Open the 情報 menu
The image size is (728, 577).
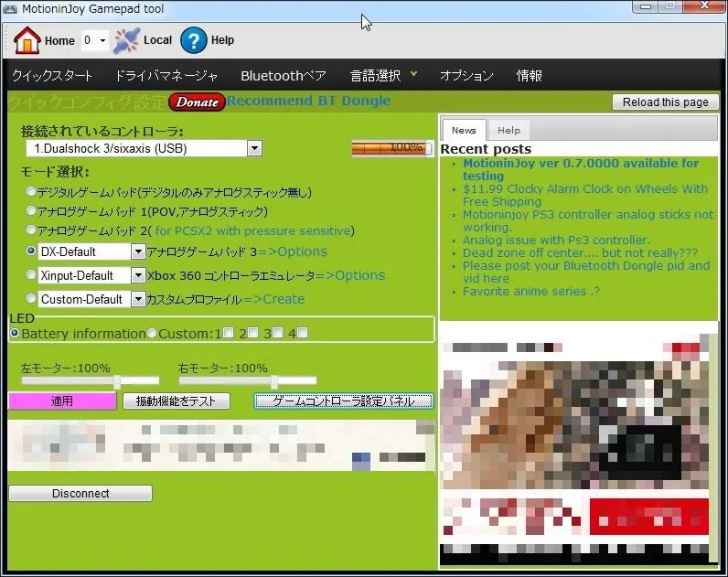(530, 76)
